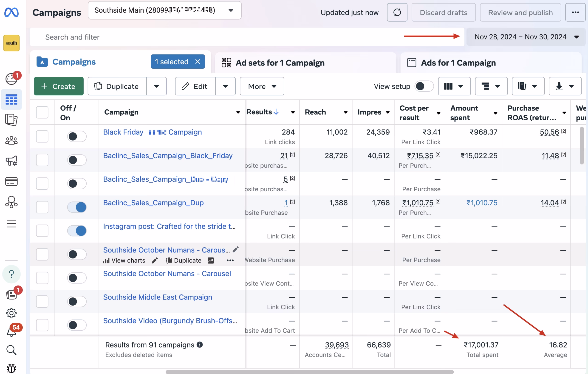The image size is (588, 374).
Task: Switch to the Ad sets for 1 Campaign tab
Action: coord(280,63)
